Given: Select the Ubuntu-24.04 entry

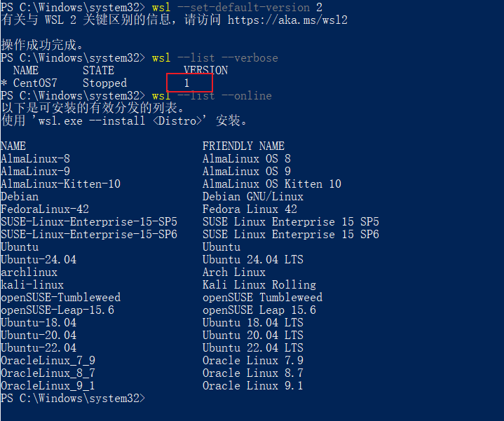Looking at the screenshot, I should [x=39, y=259].
